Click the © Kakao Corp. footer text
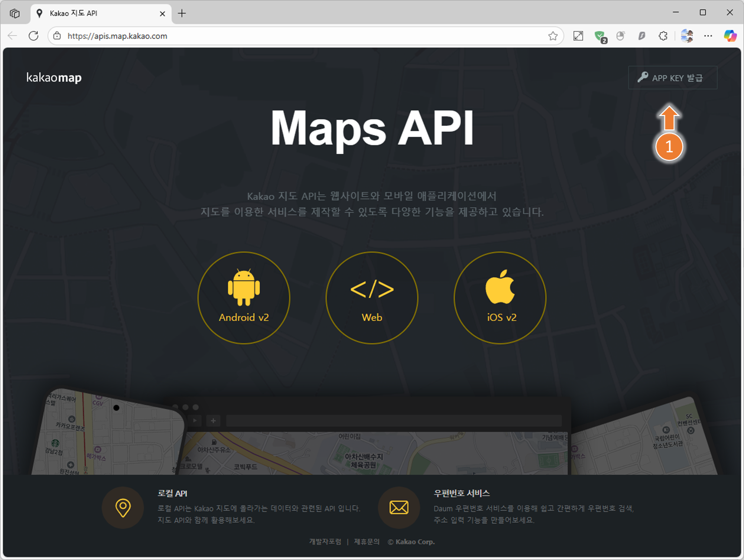744x560 pixels. (x=411, y=542)
